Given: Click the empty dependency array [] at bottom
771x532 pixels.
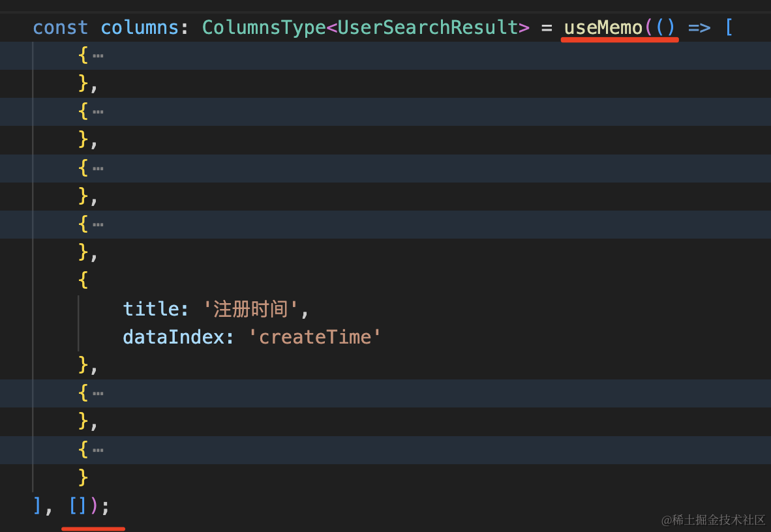Looking at the screenshot, I should pyautogui.click(x=78, y=505).
